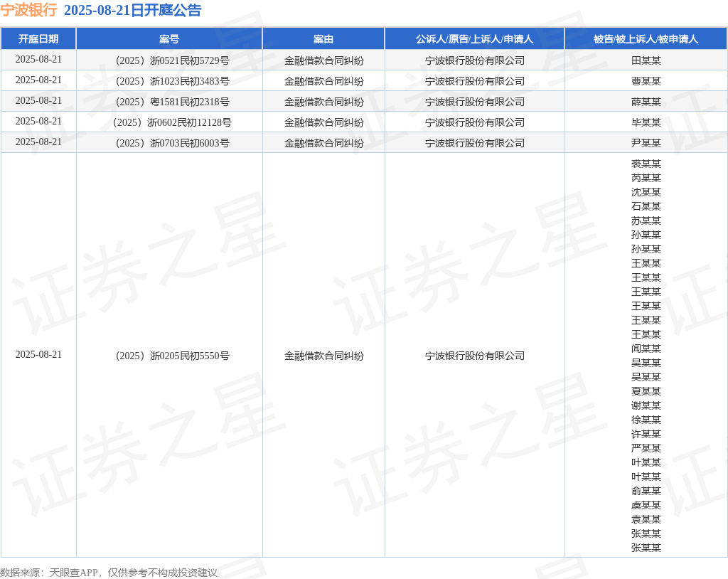Click case number "(2025)浙0602民初12128号"
Viewport: 728px width, 579px height.
[172, 122]
